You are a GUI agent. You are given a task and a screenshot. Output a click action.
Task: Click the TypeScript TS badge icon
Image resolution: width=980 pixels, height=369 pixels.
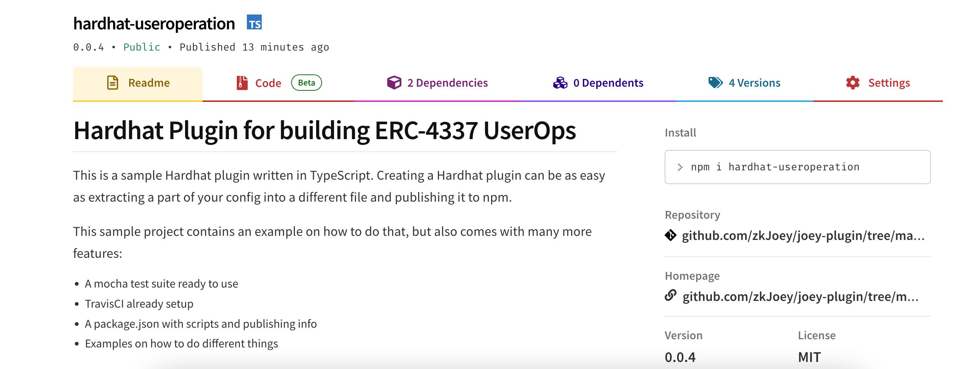254,22
